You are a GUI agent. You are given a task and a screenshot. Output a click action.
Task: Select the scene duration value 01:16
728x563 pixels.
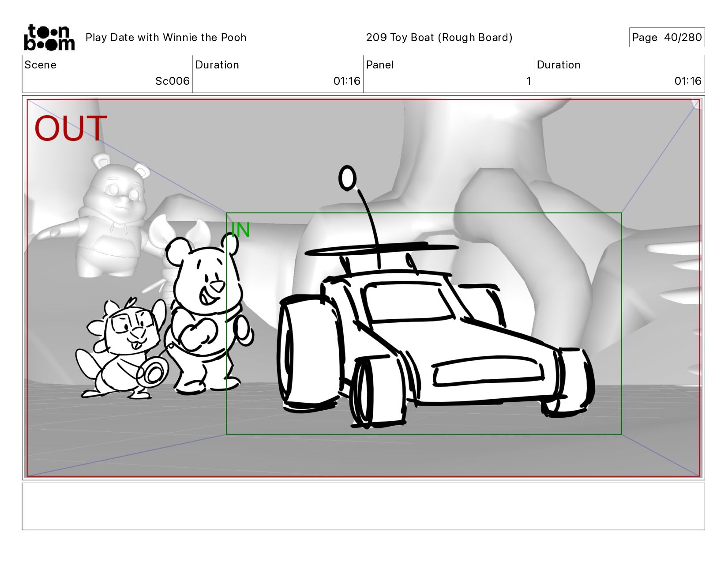(x=347, y=81)
